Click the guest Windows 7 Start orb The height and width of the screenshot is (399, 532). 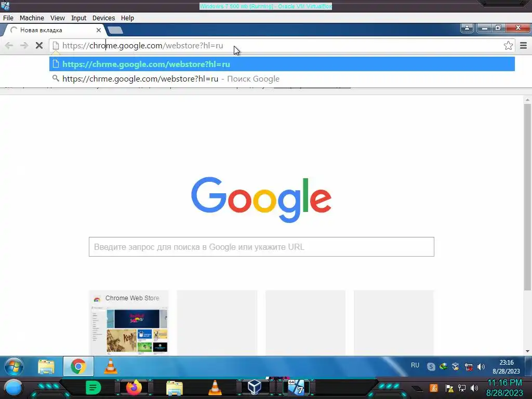click(x=14, y=366)
